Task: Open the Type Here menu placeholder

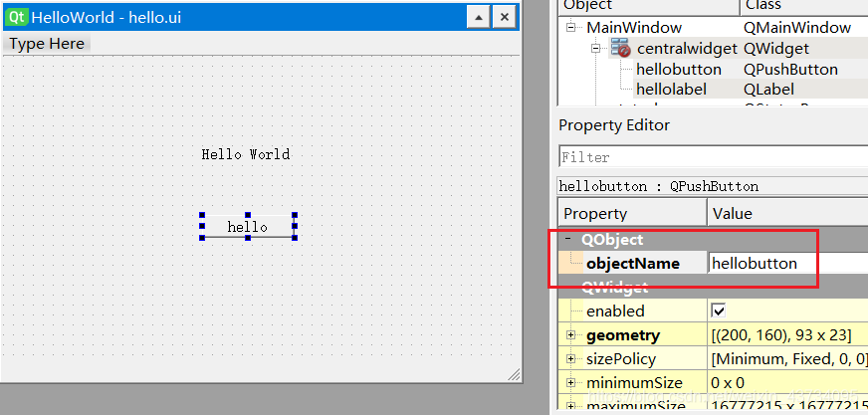Action: [x=47, y=44]
